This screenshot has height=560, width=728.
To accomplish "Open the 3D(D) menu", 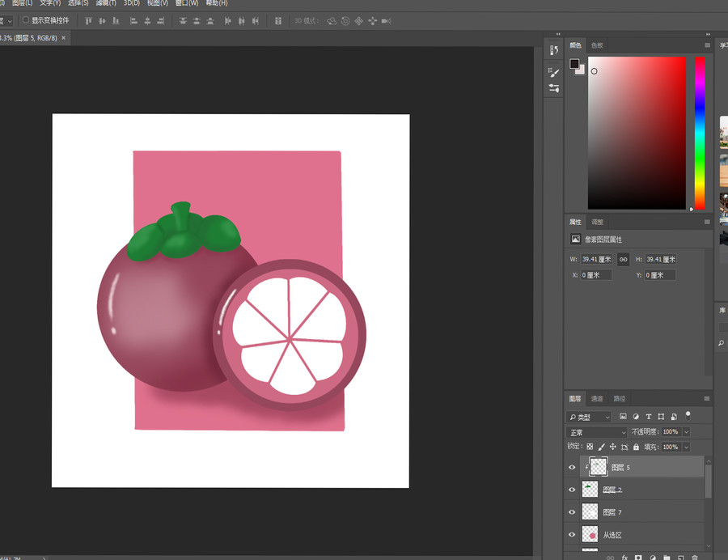I will [x=131, y=2].
